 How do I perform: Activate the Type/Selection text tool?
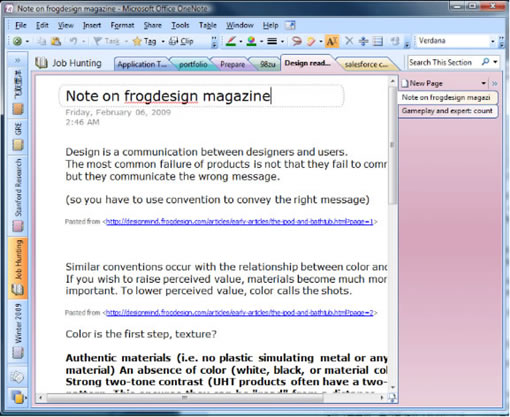(332, 41)
